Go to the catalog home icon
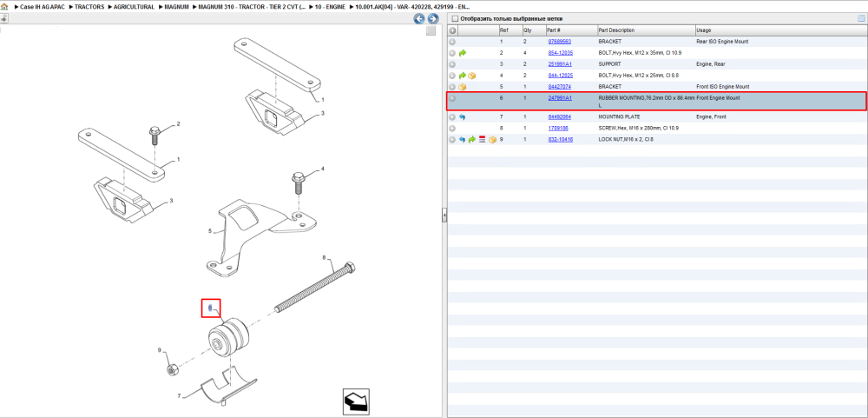The width and height of the screenshot is (868, 418). click(4, 7)
